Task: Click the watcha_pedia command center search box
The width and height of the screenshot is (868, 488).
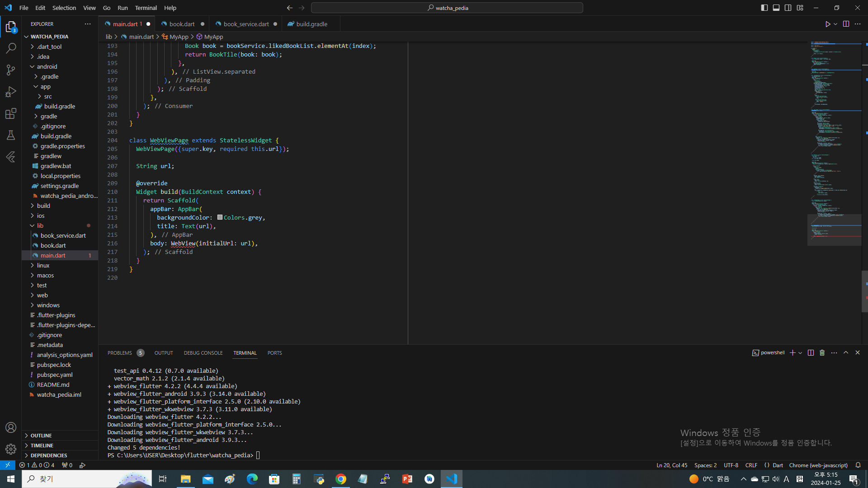Action: (x=447, y=8)
